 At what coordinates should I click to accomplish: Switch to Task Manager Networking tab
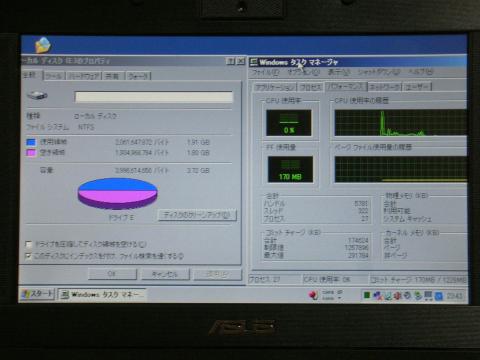385,87
